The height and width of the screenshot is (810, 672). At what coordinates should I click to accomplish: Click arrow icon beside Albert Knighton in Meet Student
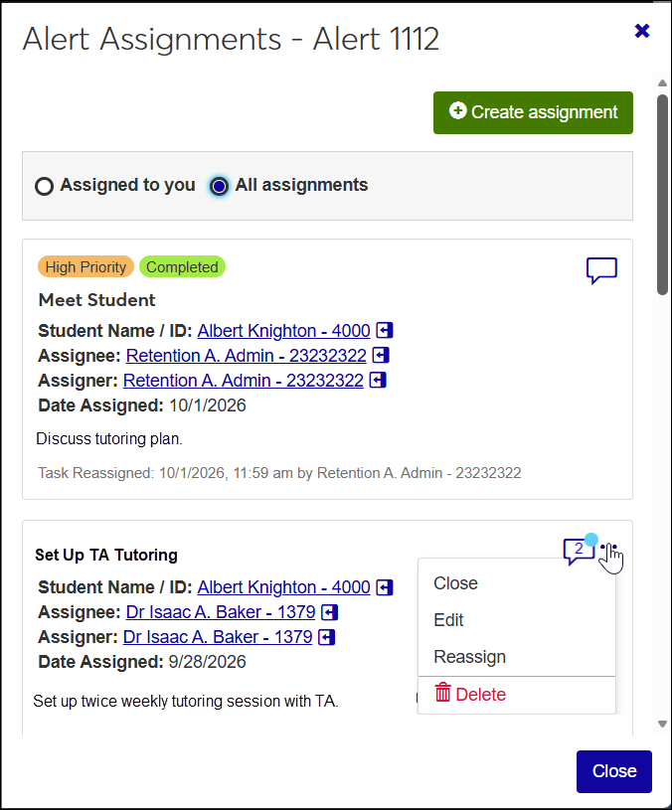(385, 330)
